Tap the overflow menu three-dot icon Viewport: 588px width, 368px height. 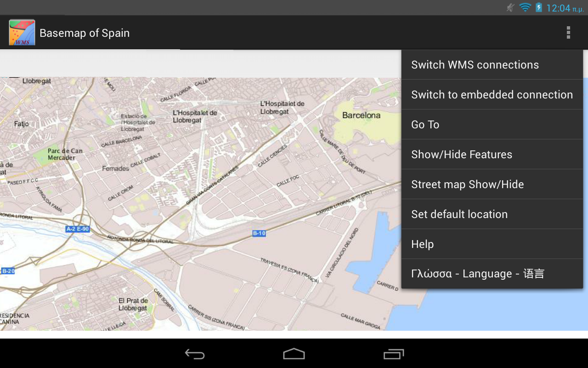point(568,33)
